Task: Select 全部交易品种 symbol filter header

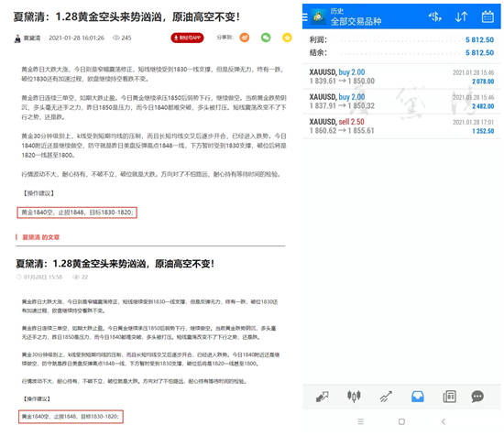Action: click(x=356, y=21)
